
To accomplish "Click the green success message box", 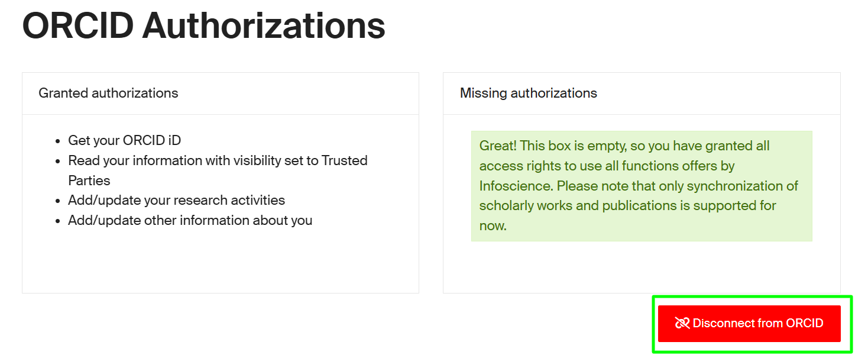I will tap(641, 185).
